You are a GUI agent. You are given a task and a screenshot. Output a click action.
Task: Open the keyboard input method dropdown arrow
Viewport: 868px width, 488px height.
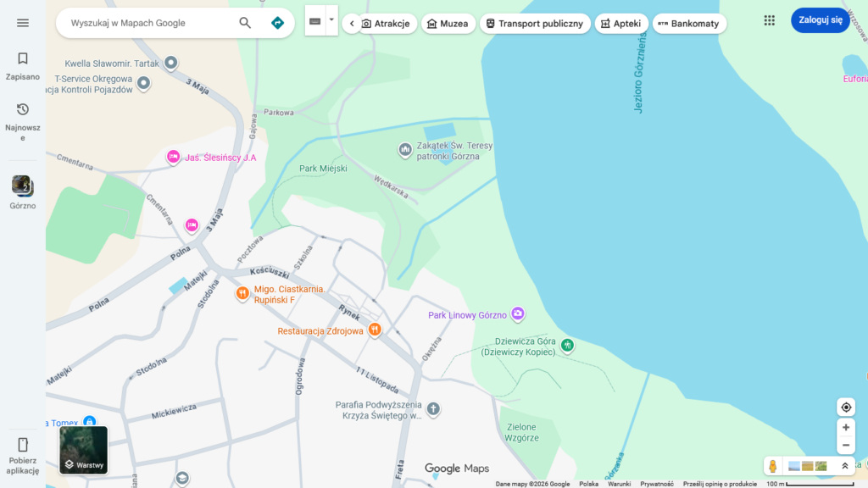pyautogui.click(x=331, y=20)
